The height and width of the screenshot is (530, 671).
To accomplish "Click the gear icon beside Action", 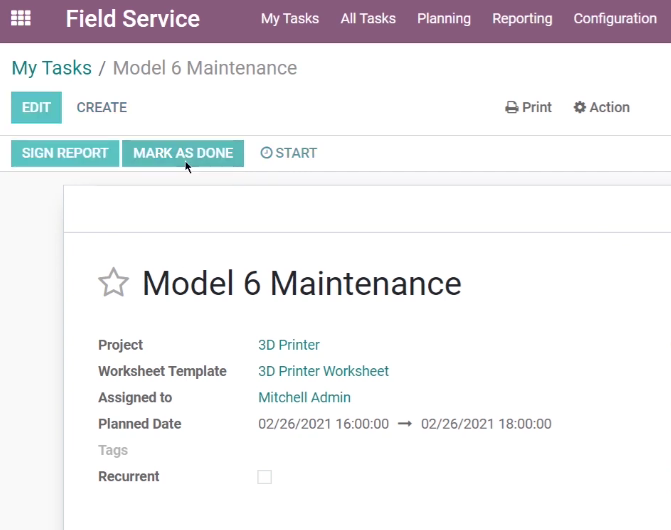I will click(579, 107).
